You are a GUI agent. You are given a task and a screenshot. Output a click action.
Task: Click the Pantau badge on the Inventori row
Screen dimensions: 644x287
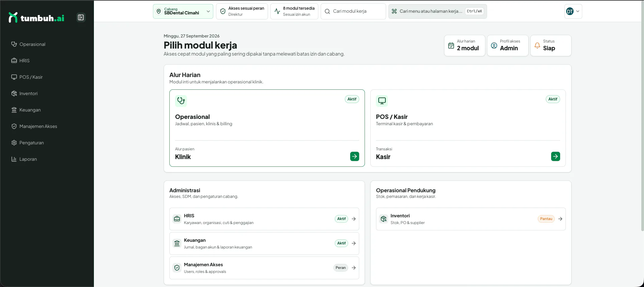(x=546, y=219)
